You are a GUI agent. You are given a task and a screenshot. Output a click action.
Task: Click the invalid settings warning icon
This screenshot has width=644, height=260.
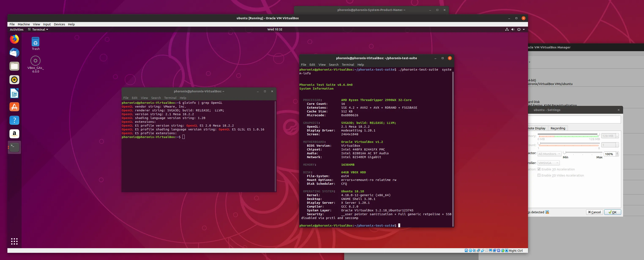tap(547, 212)
